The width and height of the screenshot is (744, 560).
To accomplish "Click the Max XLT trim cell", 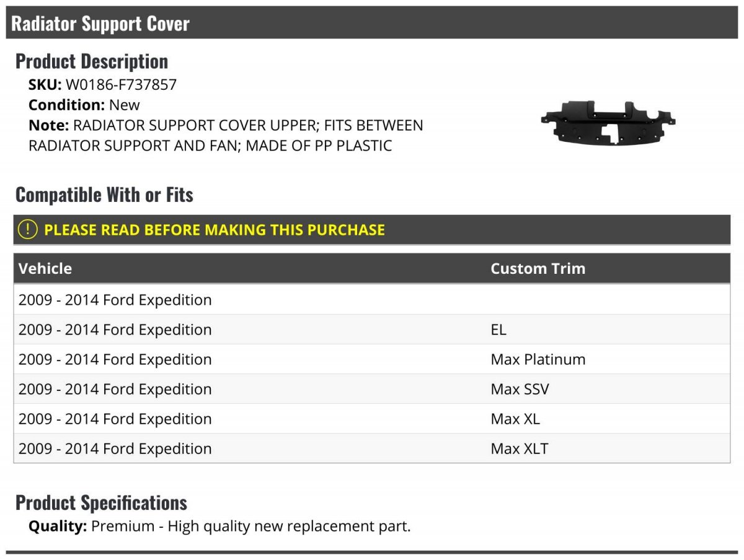I will click(520, 448).
